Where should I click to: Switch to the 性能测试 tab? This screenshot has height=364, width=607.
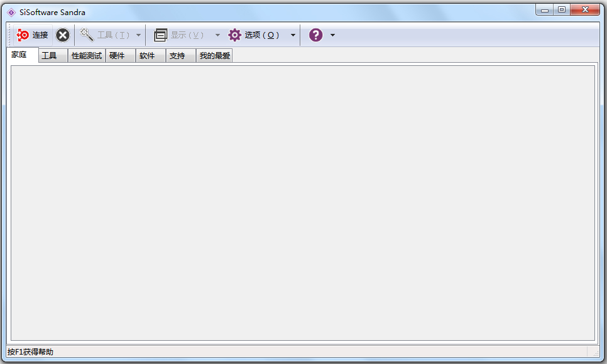coord(87,55)
